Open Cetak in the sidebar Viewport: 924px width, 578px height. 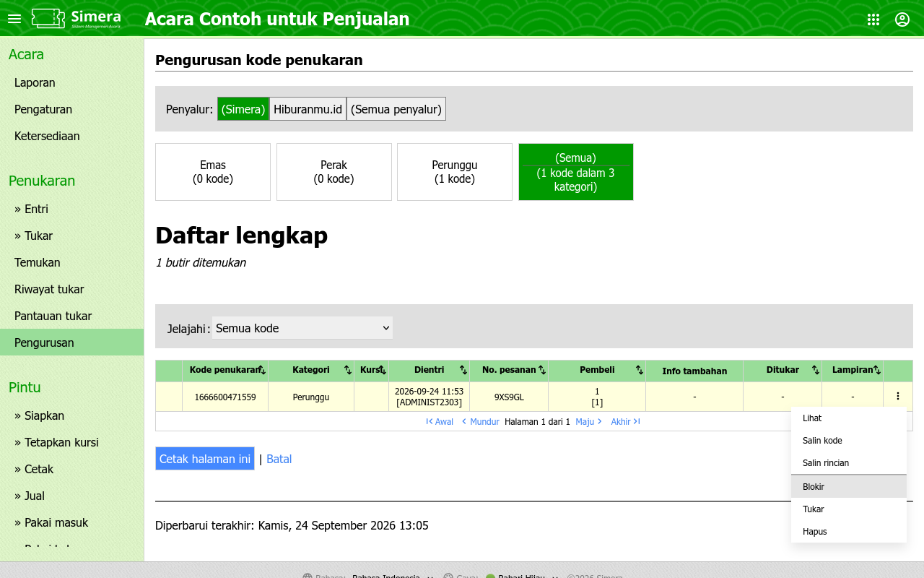click(71, 469)
